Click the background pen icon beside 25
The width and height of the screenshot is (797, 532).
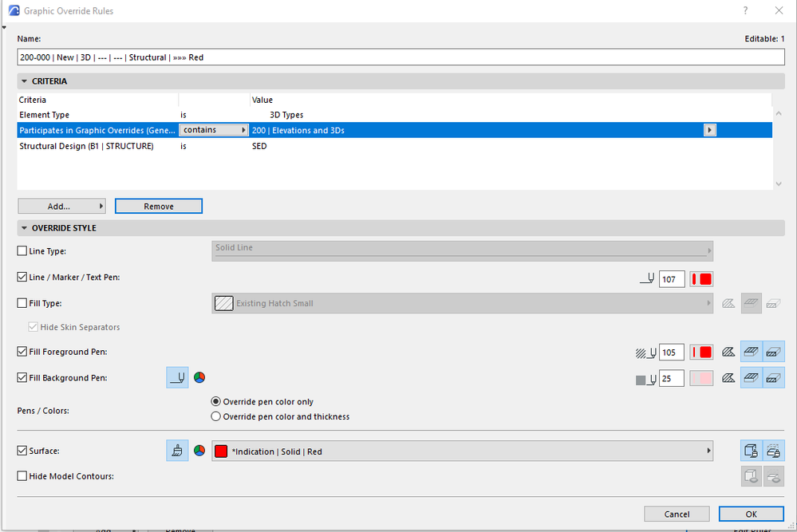tap(645, 379)
